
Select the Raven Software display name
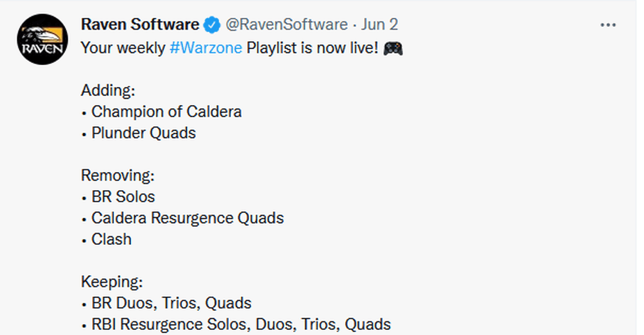click(x=140, y=25)
